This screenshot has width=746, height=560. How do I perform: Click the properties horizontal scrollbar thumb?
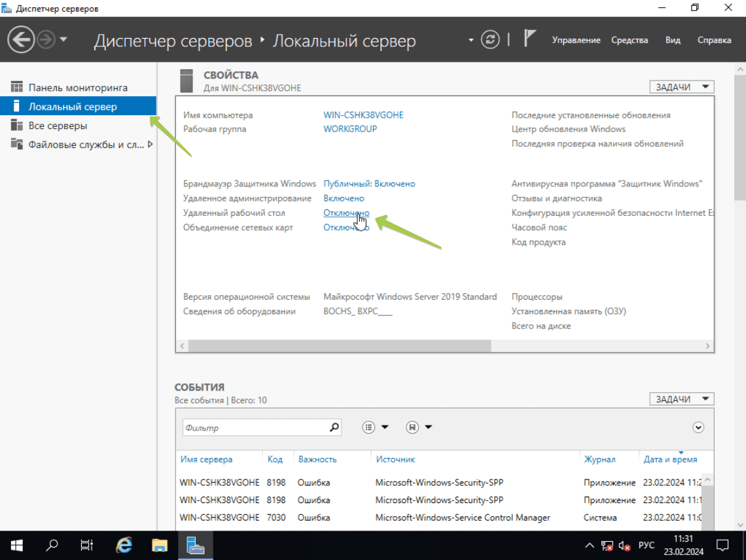(340, 346)
